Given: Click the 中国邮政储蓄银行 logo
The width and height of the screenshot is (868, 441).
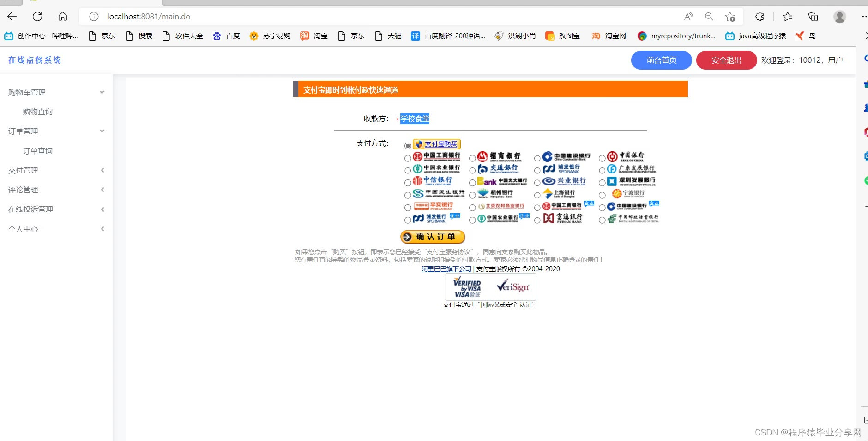Looking at the screenshot, I should coord(633,218).
